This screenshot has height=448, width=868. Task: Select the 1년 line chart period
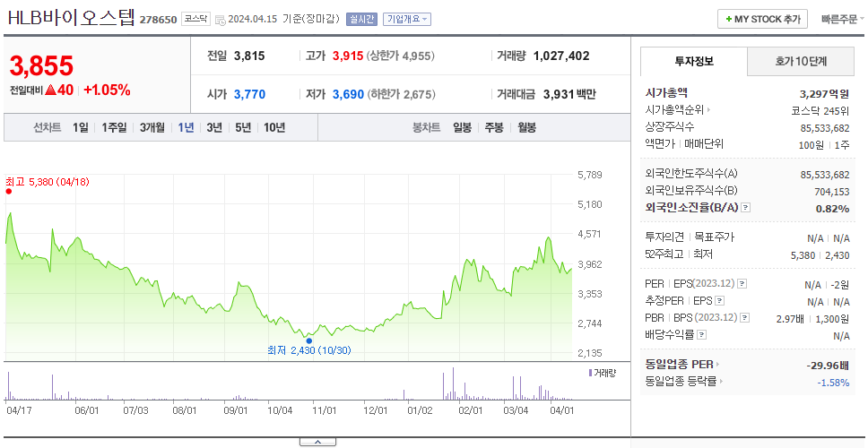(186, 128)
